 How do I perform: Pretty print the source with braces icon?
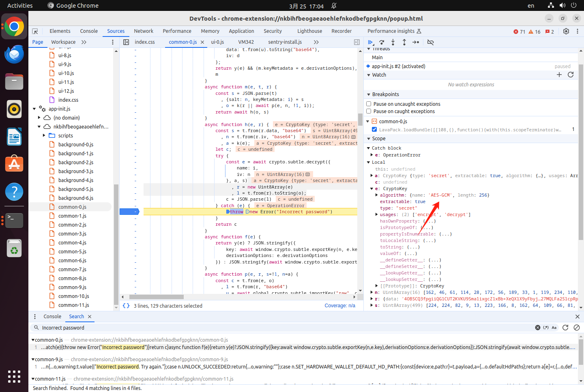tap(126, 306)
